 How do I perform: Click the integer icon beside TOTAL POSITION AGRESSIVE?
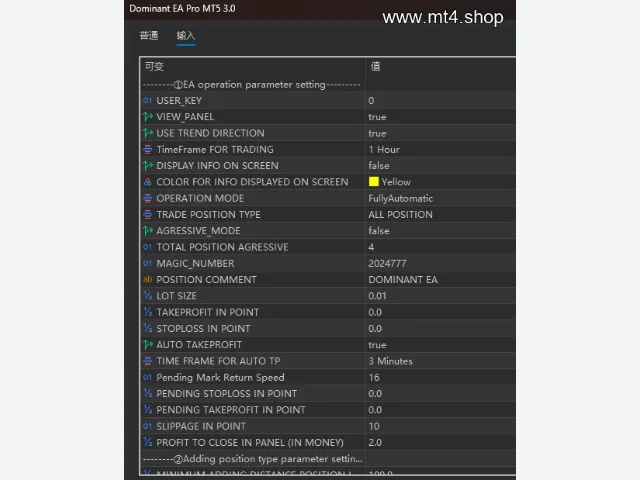pyautogui.click(x=147, y=247)
